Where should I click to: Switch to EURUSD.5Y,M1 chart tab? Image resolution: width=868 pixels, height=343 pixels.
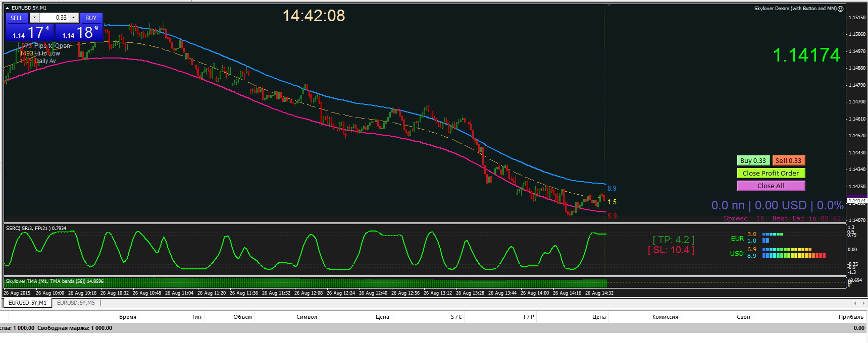[x=27, y=303]
